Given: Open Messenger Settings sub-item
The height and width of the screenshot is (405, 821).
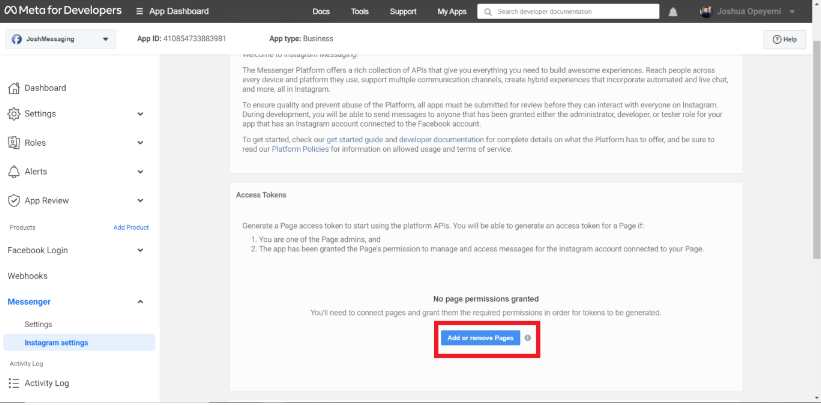Looking at the screenshot, I should [x=38, y=324].
